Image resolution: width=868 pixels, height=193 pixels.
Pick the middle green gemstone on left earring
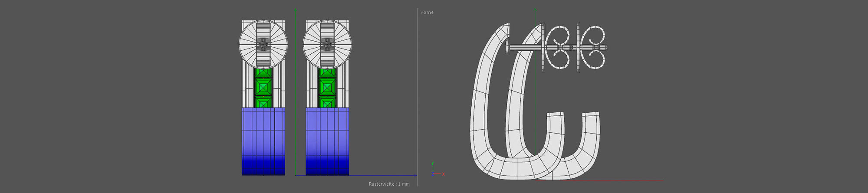click(263, 87)
